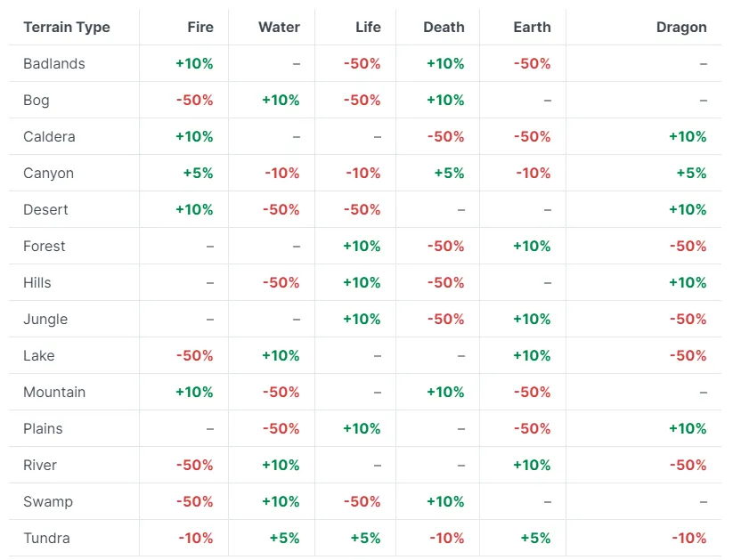Click the Earth column header
This screenshot has width=733, height=560.
tap(532, 27)
